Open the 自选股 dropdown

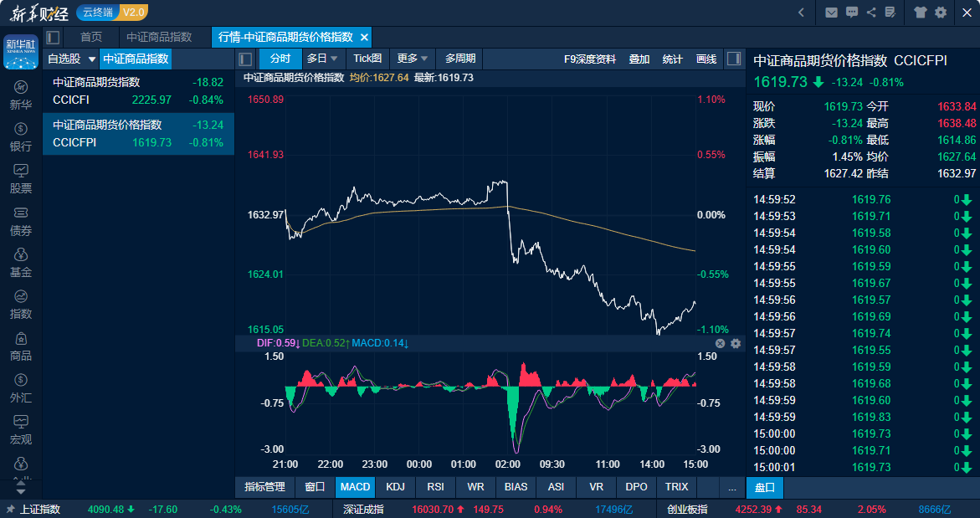[71, 59]
